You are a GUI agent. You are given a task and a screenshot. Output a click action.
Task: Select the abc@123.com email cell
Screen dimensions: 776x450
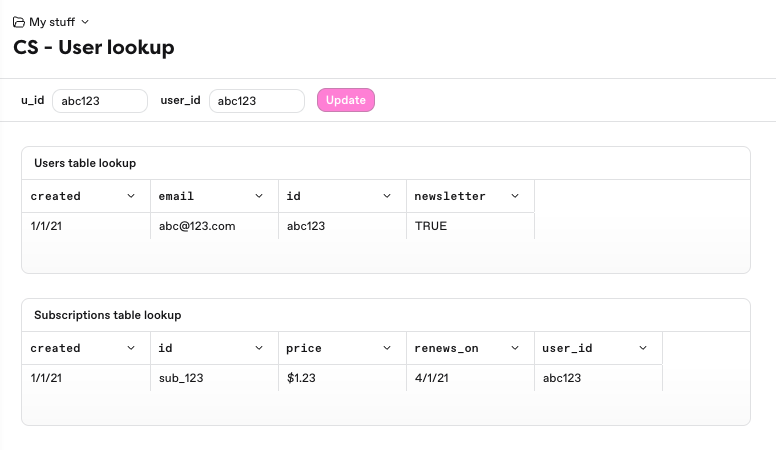[214, 226]
